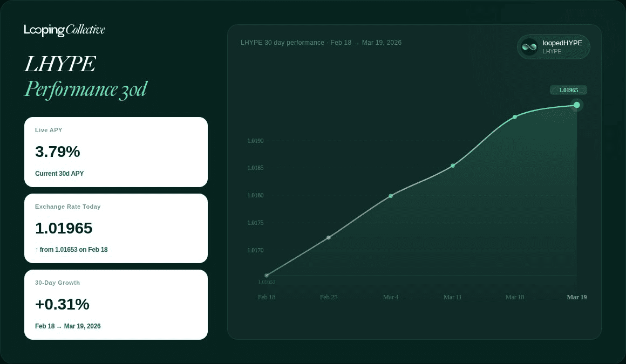
Task: Select the loopedHYPE LHYPE token badge
Action: (x=553, y=47)
